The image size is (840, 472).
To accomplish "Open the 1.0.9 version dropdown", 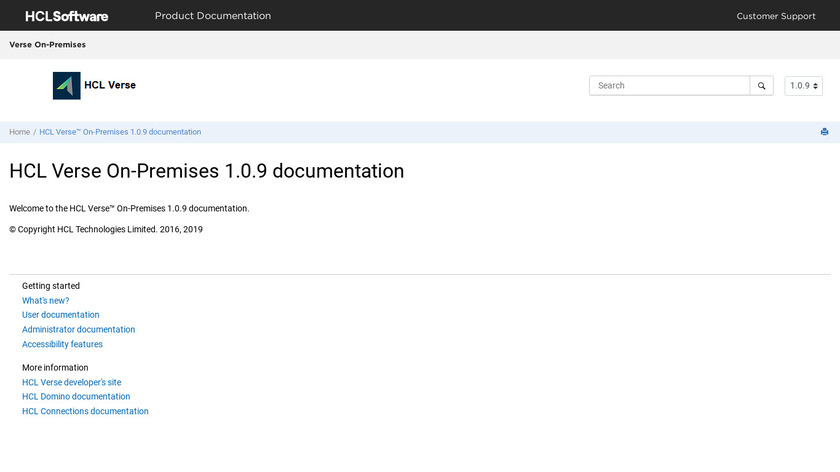I will click(x=803, y=86).
